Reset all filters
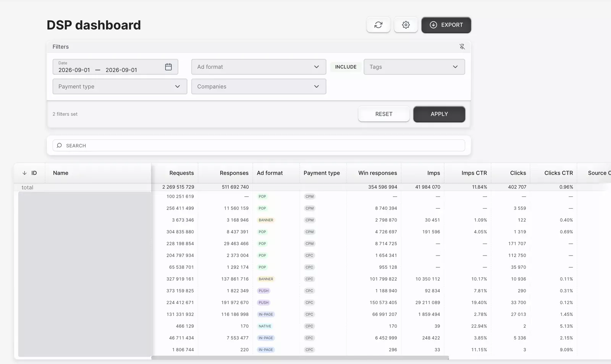Screen dimensions: 611x364 (x=384, y=114)
